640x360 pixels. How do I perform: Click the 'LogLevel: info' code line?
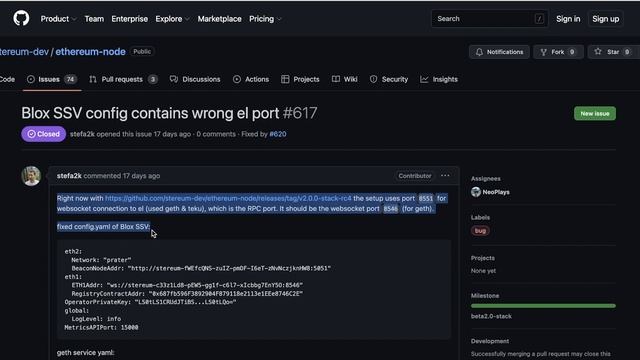(96, 319)
